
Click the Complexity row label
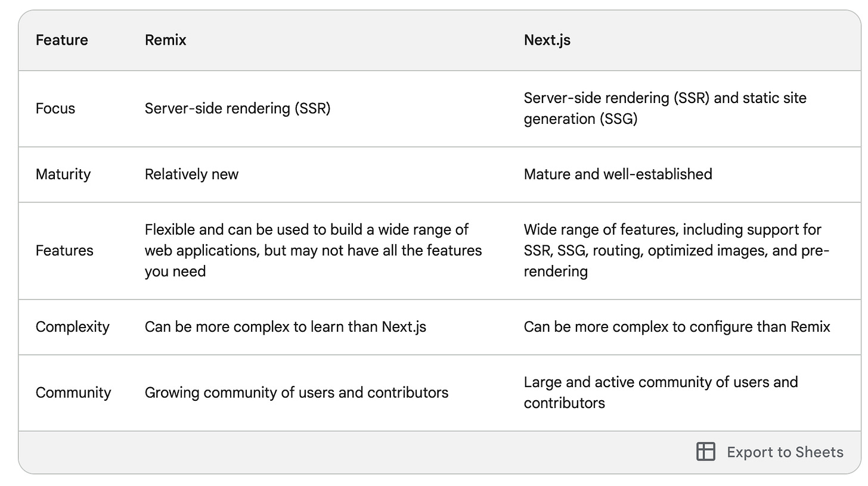pos(73,327)
